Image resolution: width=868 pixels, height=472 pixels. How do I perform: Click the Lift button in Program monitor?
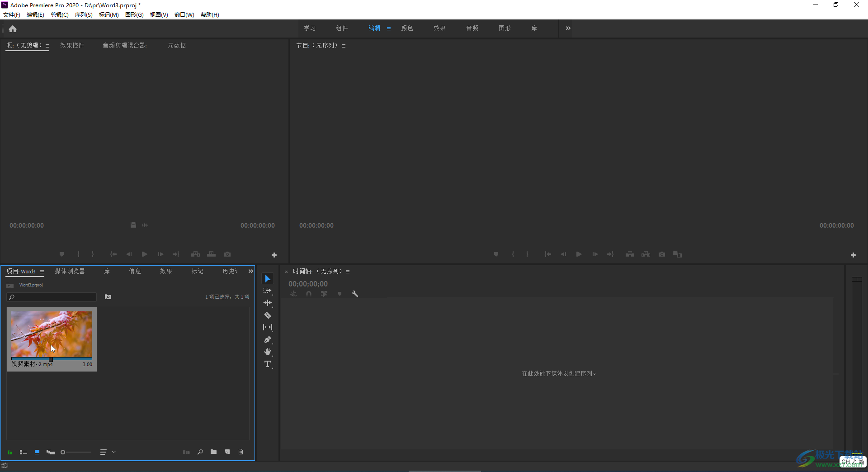click(x=630, y=254)
